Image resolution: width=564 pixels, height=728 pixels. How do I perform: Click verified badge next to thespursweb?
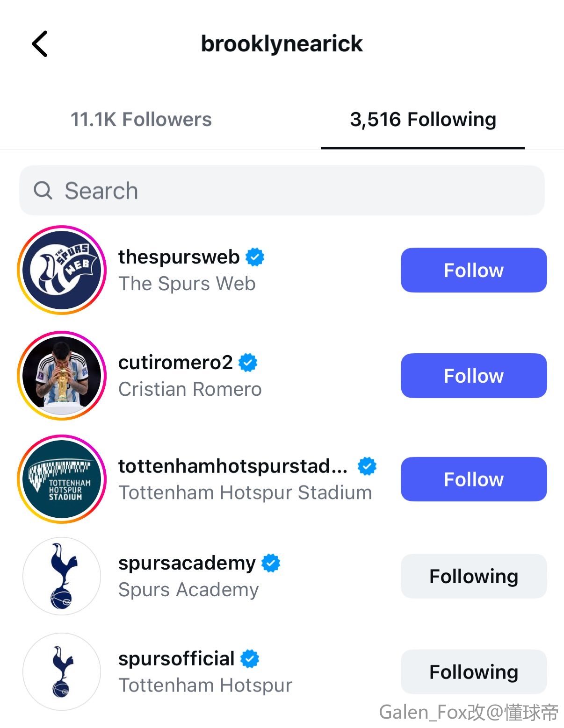coord(255,257)
